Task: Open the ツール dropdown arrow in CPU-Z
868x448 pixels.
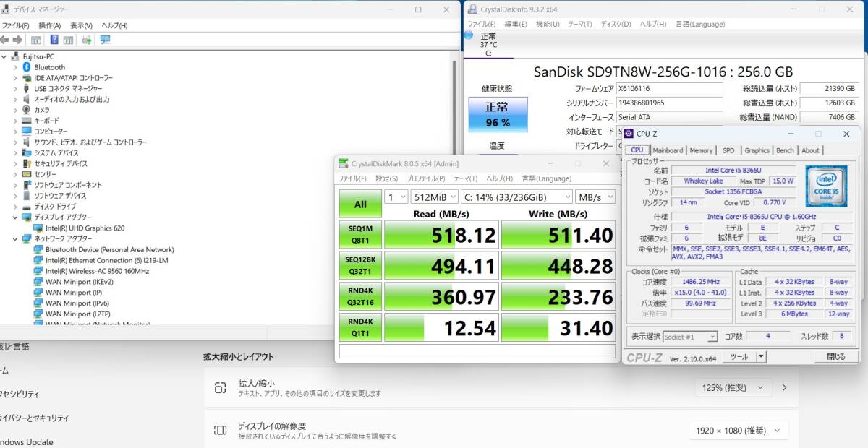Action: tap(761, 356)
